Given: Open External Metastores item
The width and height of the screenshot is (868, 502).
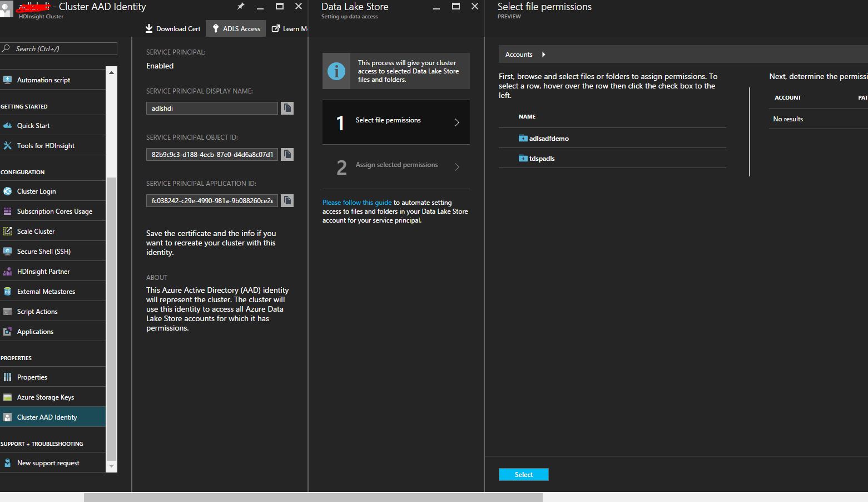Looking at the screenshot, I should pyautogui.click(x=53, y=292).
